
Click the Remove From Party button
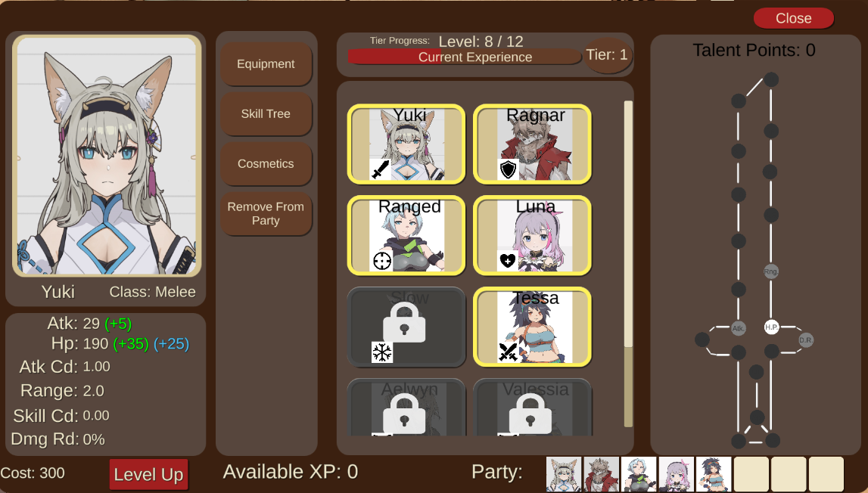(266, 213)
